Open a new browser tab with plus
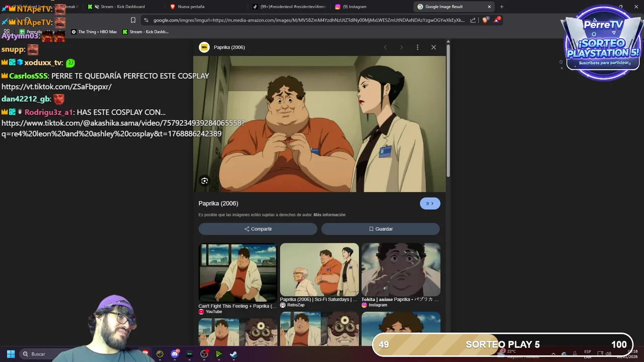644x362 pixels. (x=502, y=7)
